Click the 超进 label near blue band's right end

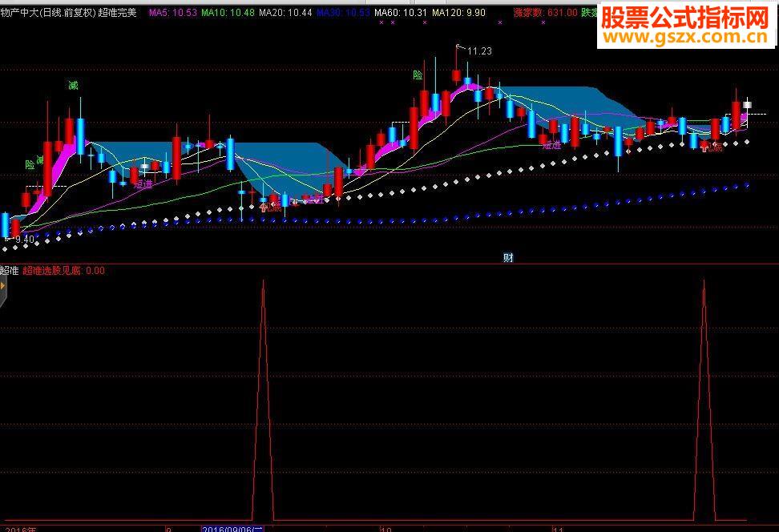point(551,145)
